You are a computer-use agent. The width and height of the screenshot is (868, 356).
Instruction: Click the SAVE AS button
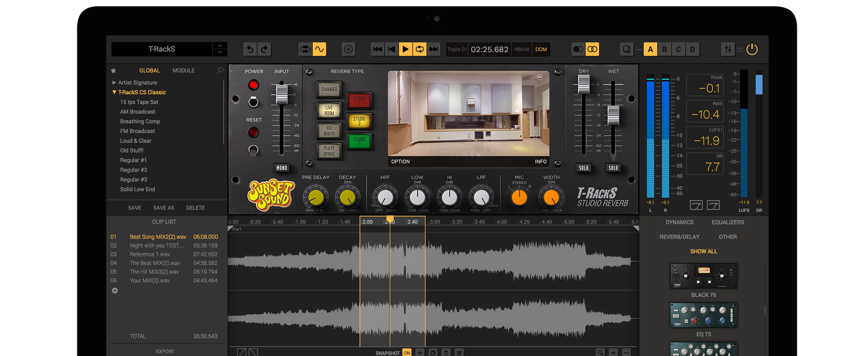(x=164, y=208)
